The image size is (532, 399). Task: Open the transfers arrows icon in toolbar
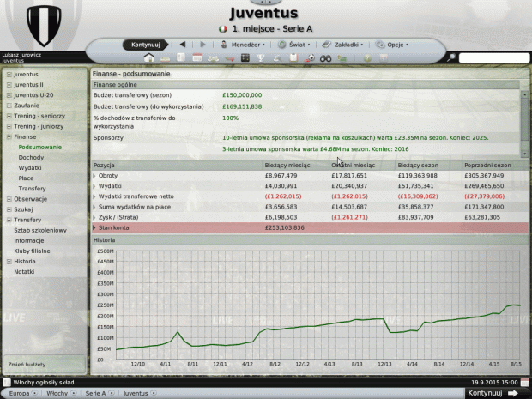(230, 58)
